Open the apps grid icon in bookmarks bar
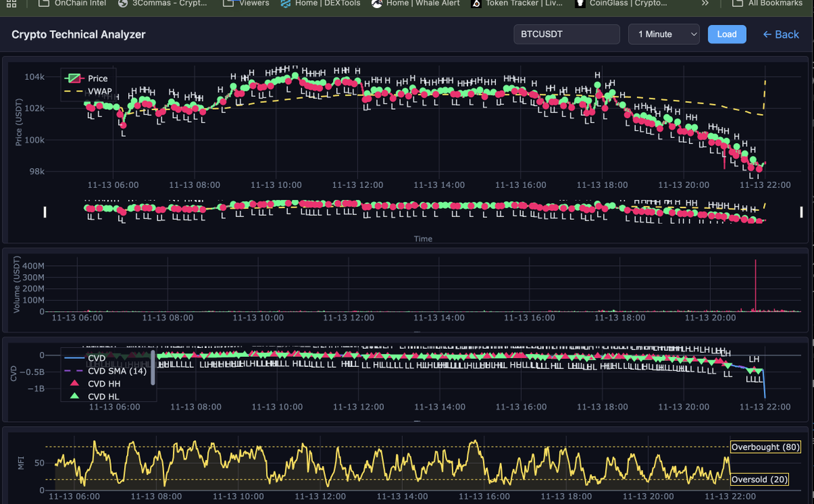 pos(12,3)
